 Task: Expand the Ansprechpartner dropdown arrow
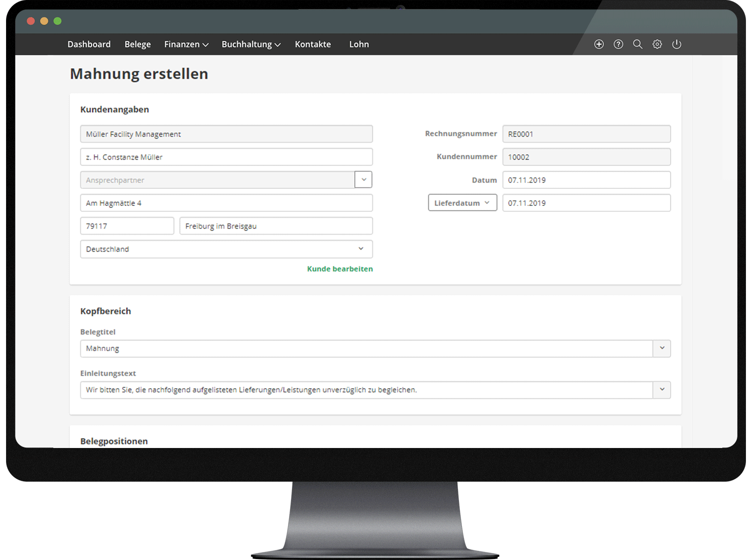(363, 180)
